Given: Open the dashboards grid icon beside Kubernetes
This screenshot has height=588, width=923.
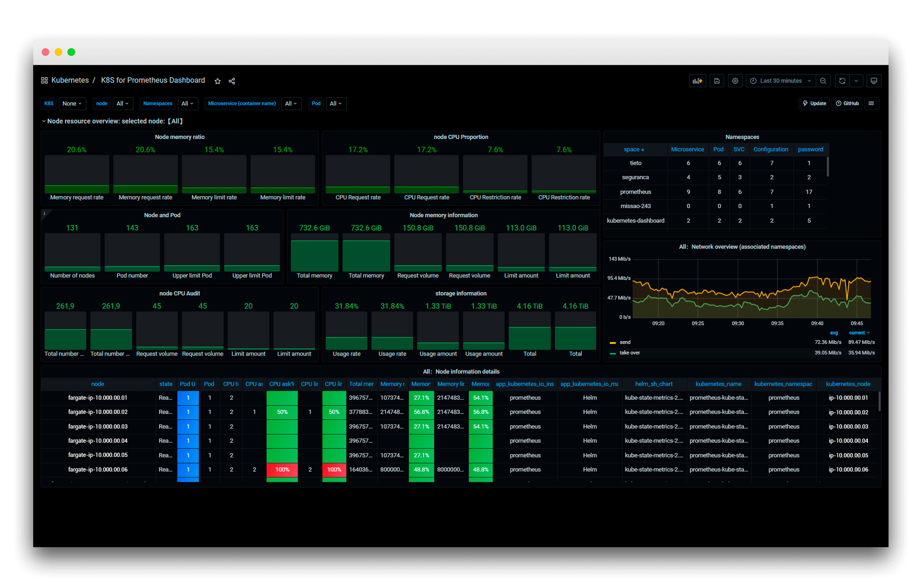Looking at the screenshot, I should 44,80.
